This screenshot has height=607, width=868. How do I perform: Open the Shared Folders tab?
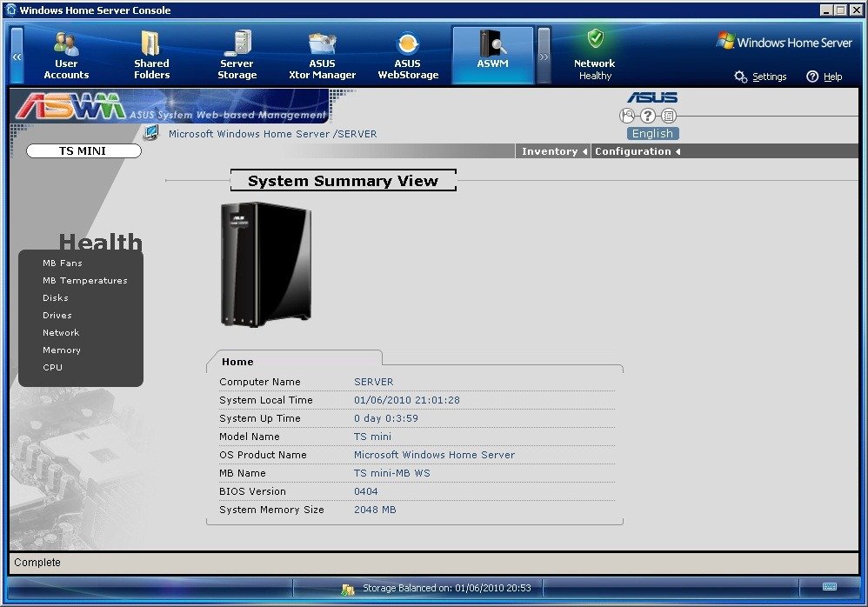[151, 56]
